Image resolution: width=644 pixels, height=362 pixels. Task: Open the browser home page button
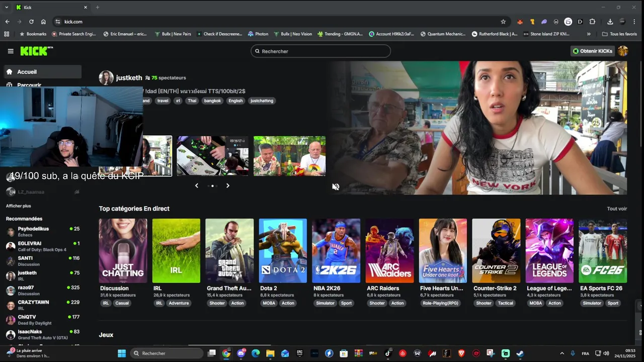click(x=43, y=22)
